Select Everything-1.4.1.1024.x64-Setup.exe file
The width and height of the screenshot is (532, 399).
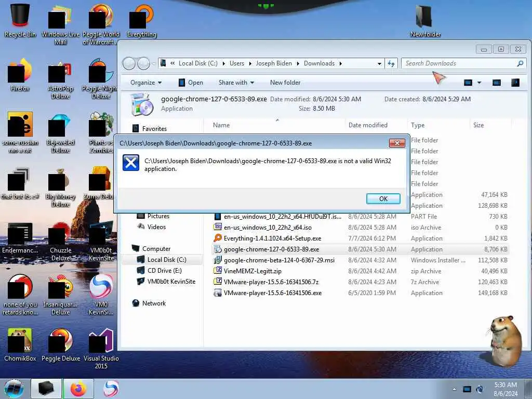coord(361,238)
